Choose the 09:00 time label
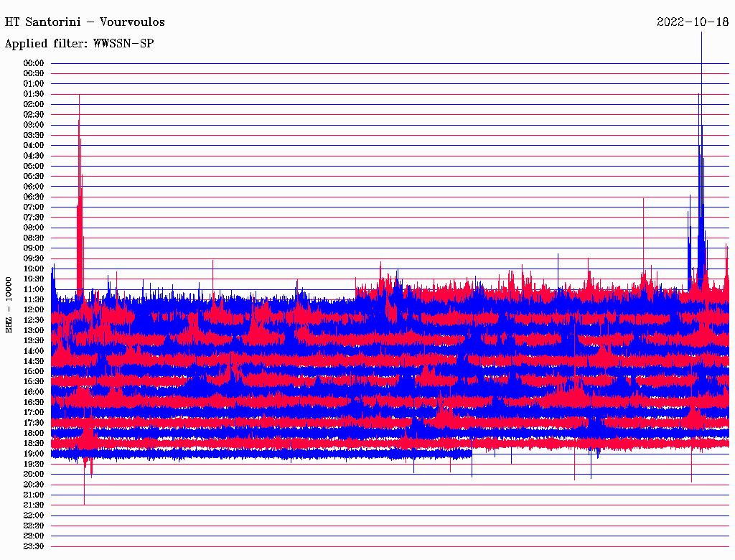Viewport: 735px width, 560px height. [34, 248]
